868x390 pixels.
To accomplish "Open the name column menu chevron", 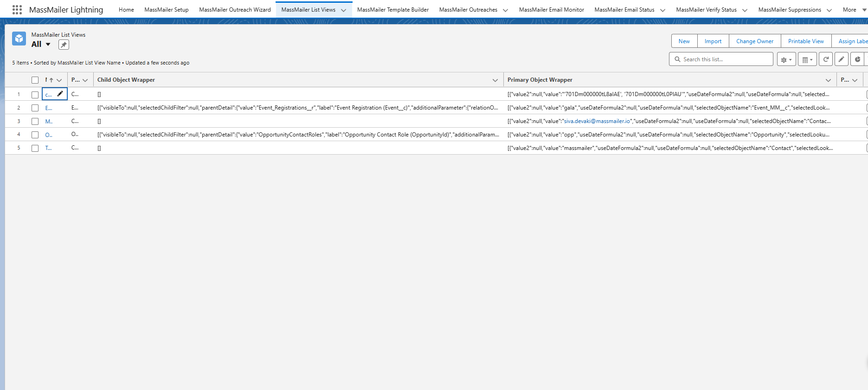I will click(59, 80).
